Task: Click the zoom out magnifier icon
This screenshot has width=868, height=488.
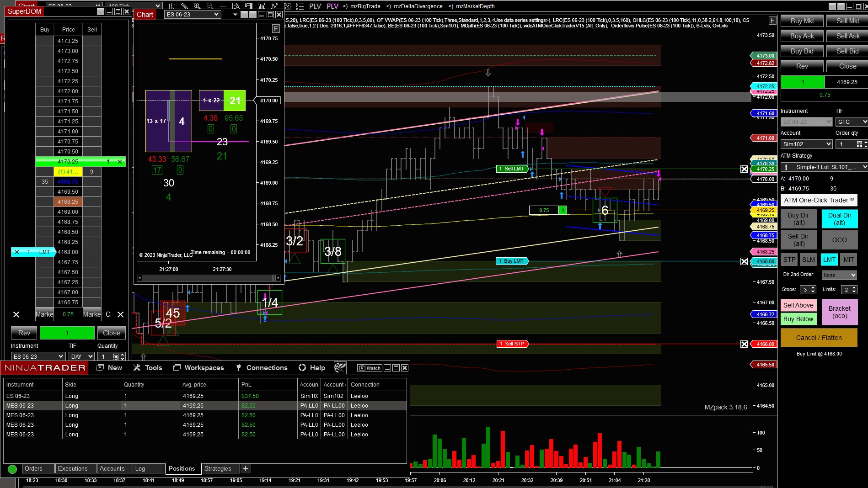Action: point(210,6)
